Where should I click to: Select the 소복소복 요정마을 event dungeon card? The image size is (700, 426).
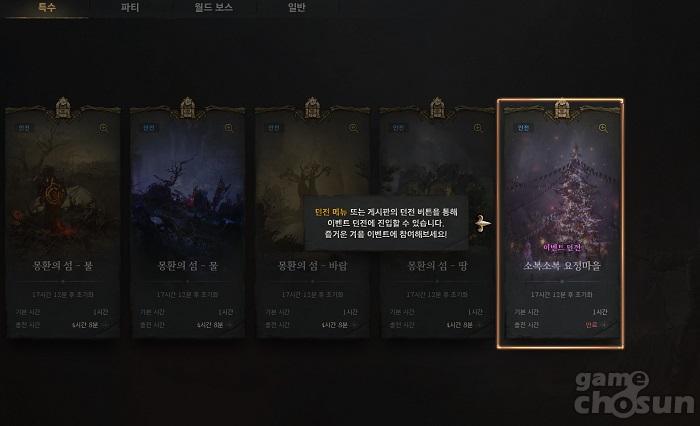tap(561, 224)
